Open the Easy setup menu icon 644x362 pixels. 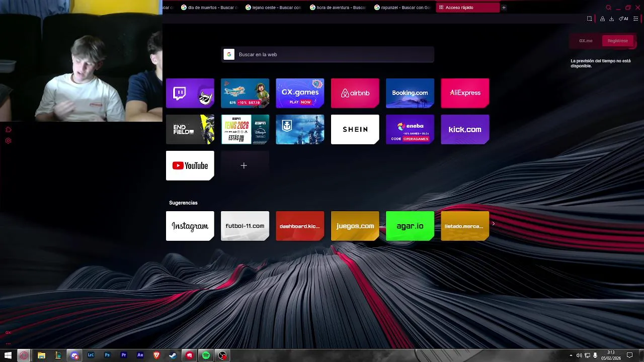(x=635, y=19)
